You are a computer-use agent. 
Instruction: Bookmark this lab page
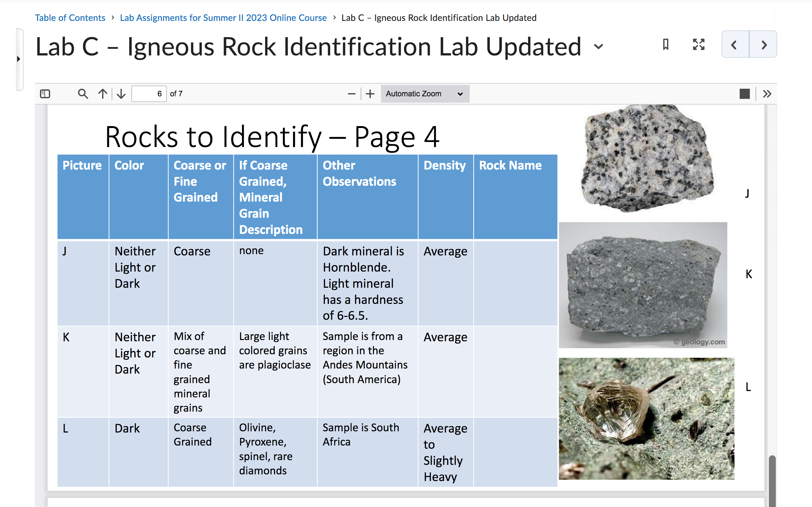665,45
